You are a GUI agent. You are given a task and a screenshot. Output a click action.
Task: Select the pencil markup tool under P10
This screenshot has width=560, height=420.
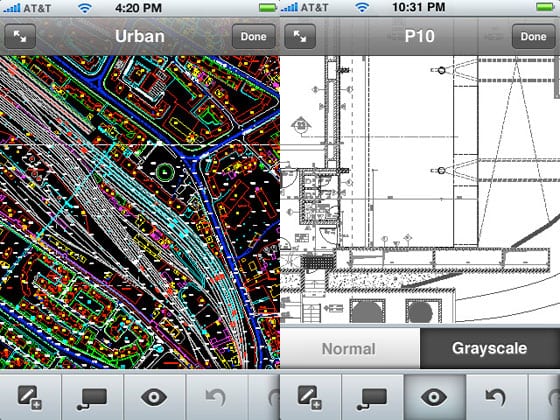310,397
